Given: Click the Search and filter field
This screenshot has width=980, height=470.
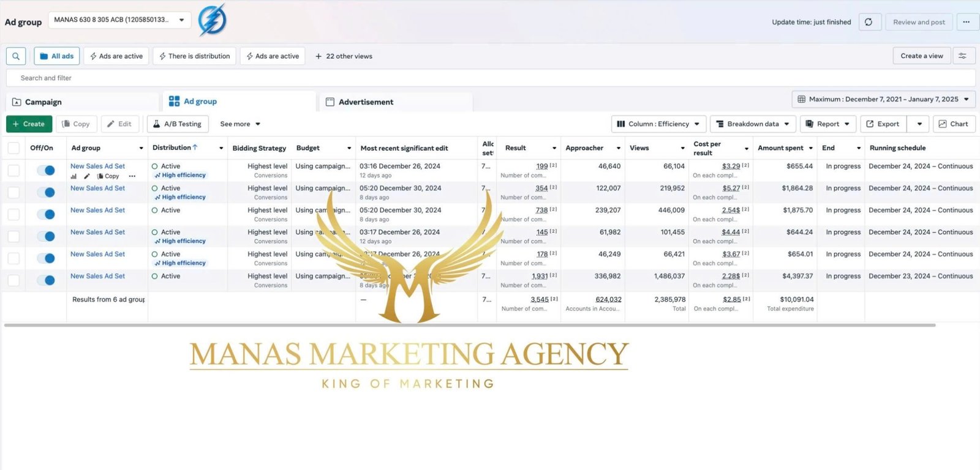Looking at the screenshot, I should click(490, 78).
